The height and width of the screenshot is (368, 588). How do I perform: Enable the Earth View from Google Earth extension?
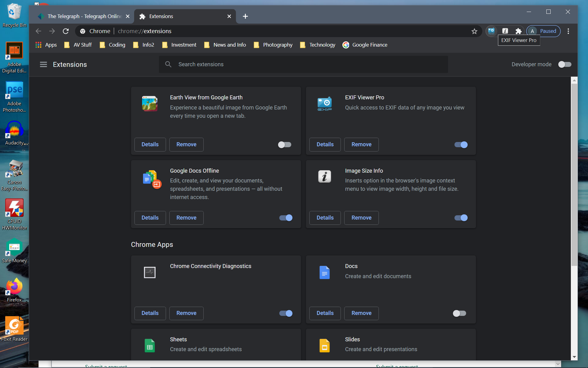(285, 144)
